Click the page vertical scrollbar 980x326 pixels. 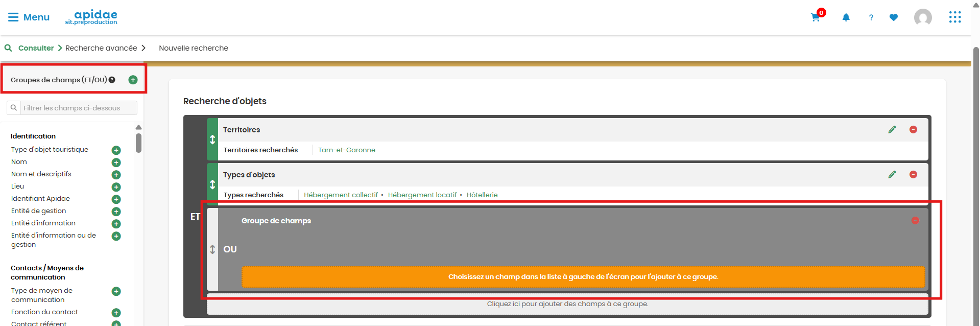(x=976, y=186)
